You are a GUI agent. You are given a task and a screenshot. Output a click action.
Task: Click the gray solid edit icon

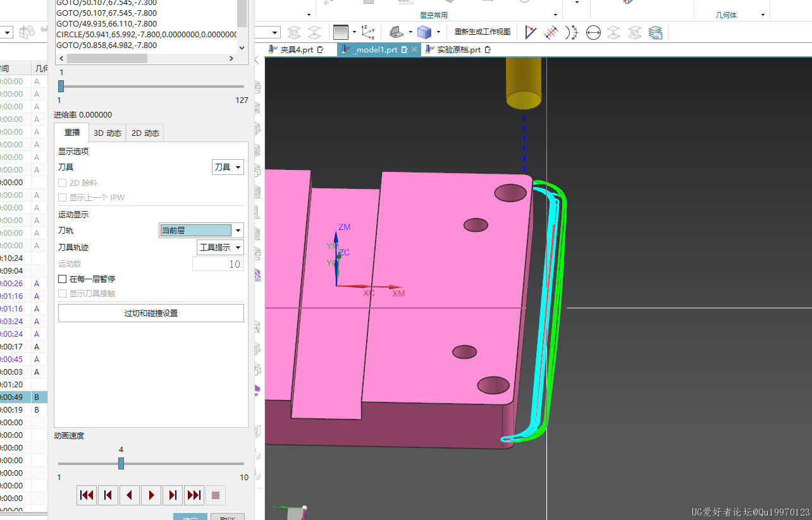(397, 32)
